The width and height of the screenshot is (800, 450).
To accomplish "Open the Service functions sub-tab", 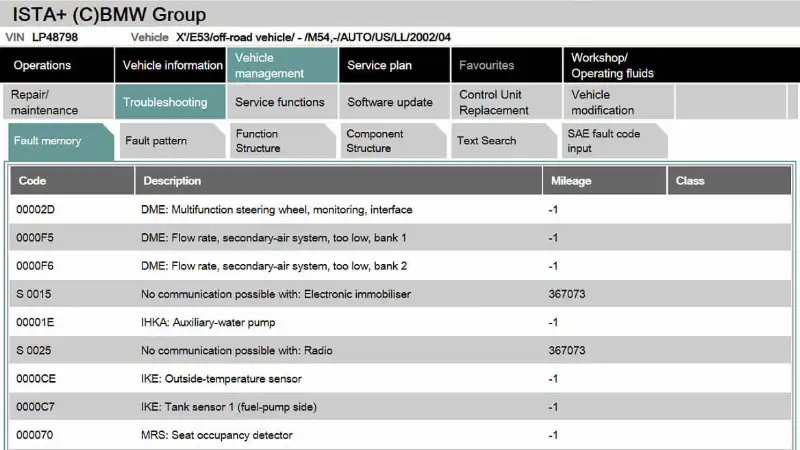I will click(282, 102).
